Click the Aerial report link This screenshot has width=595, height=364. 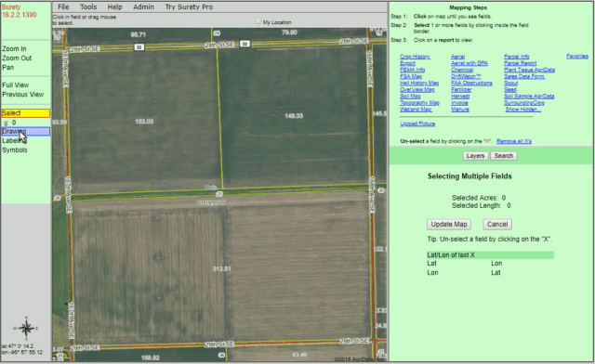458,57
